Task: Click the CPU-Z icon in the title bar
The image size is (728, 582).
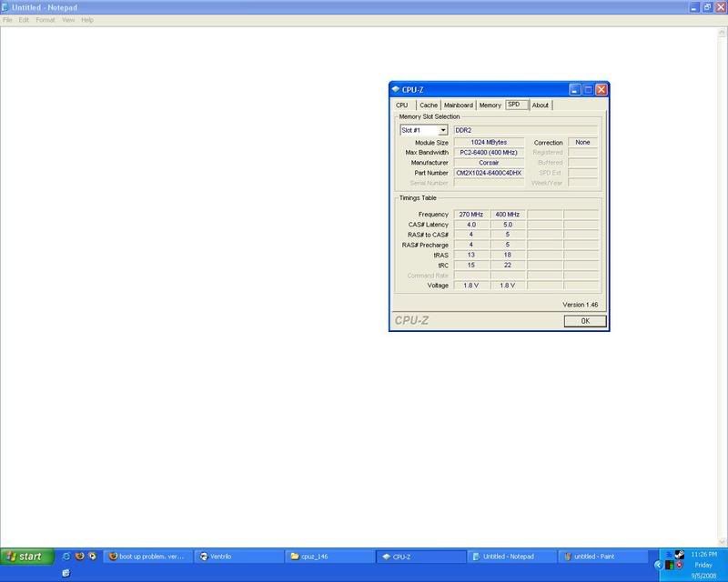Action: (x=397, y=90)
